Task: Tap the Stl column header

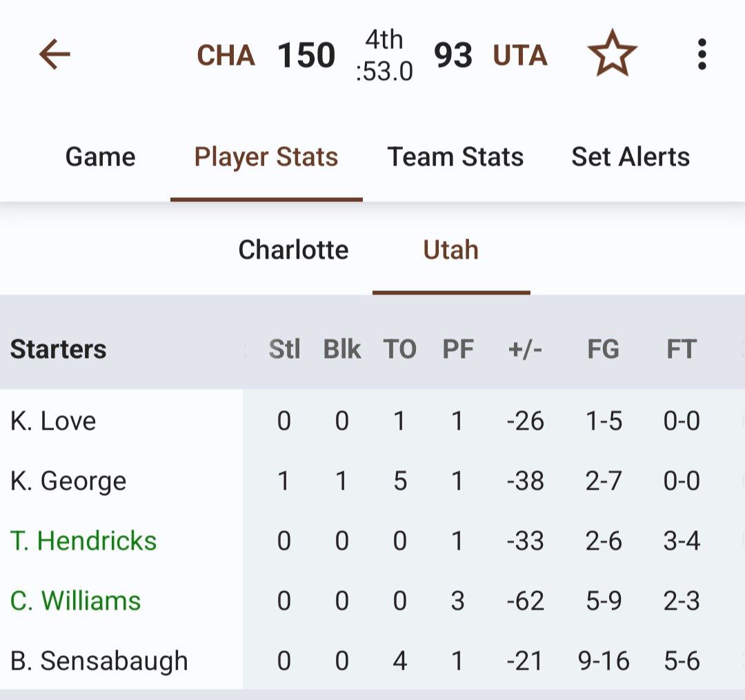Action: pyautogui.click(x=284, y=350)
